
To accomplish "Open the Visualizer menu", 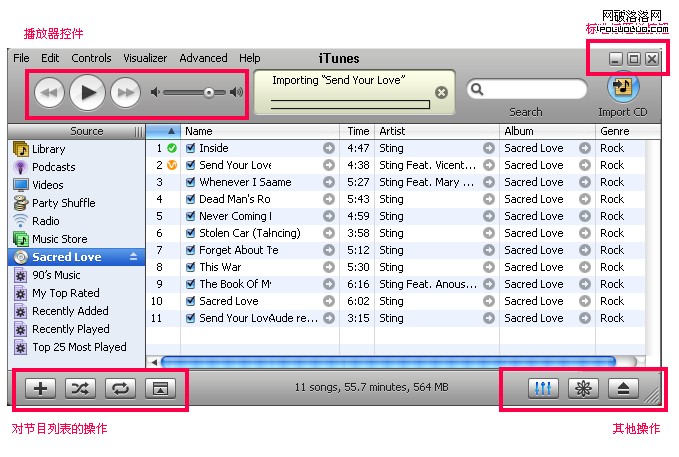I will tap(145, 58).
